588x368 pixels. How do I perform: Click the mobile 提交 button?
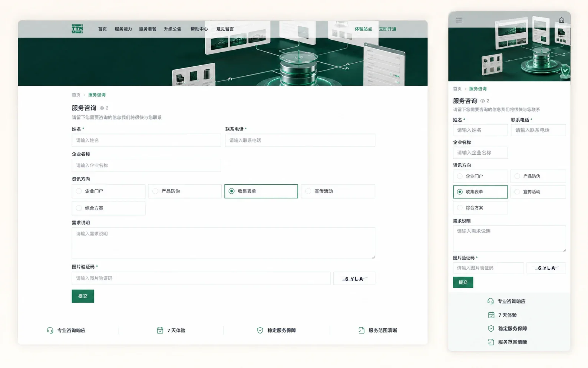pos(463,282)
